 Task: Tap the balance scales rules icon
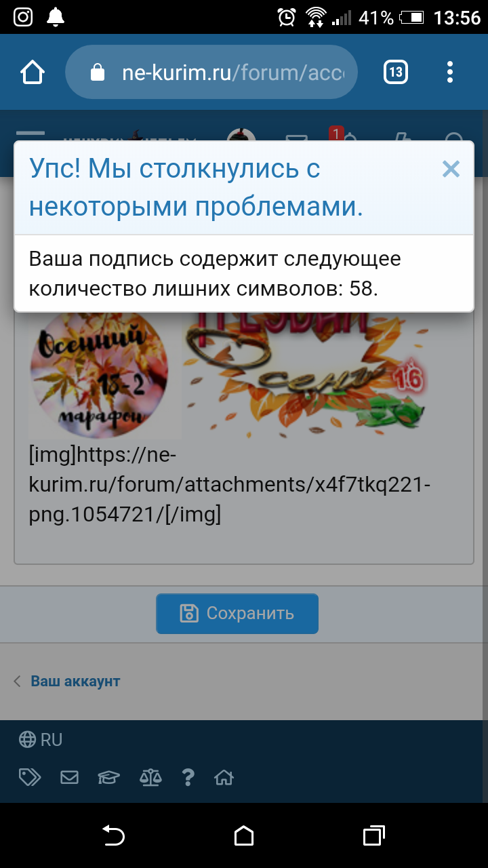pos(150,777)
